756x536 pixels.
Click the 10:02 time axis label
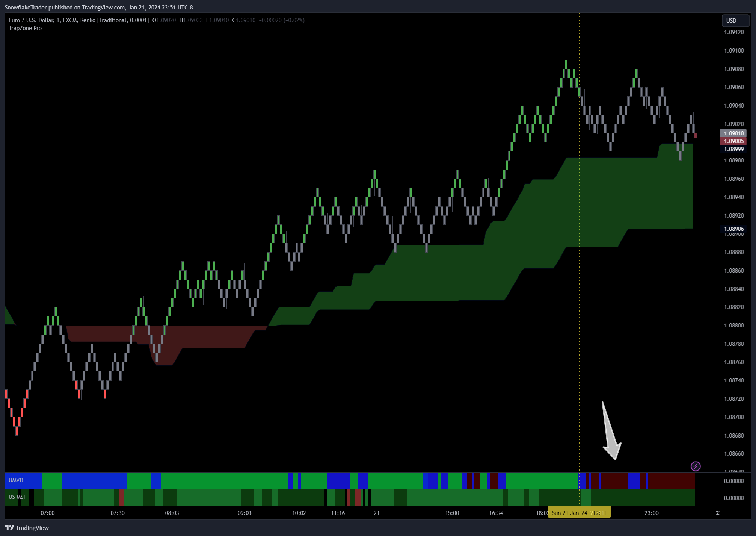pyautogui.click(x=299, y=513)
